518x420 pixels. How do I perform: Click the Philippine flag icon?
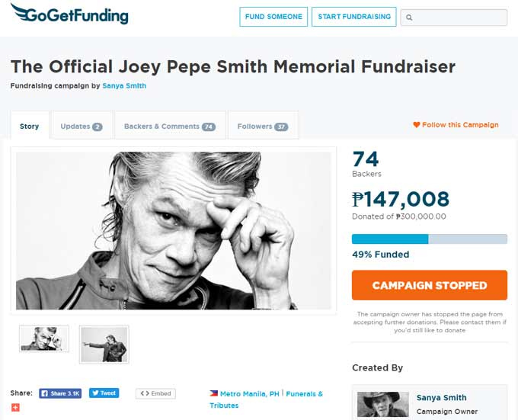213,393
